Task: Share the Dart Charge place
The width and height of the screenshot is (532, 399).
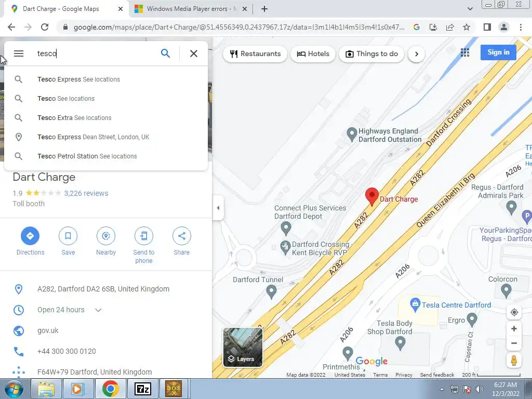Action: tap(181, 241)
